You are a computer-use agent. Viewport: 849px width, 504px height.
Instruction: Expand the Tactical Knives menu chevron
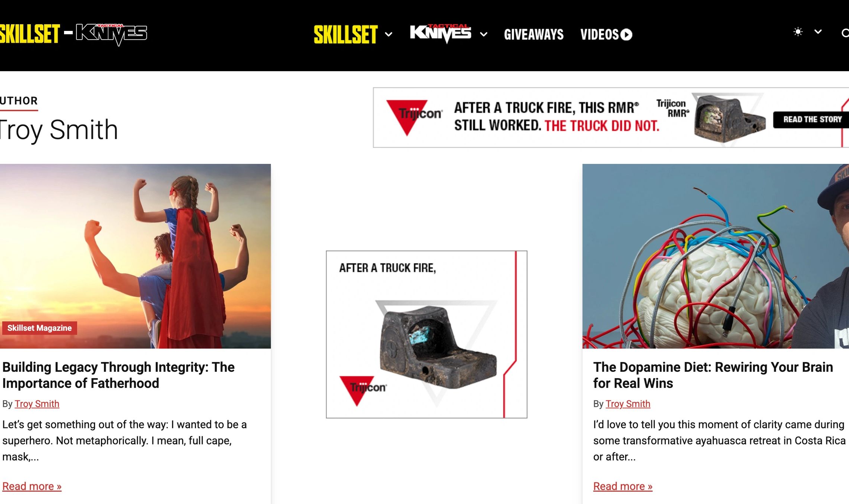(484, 35)
